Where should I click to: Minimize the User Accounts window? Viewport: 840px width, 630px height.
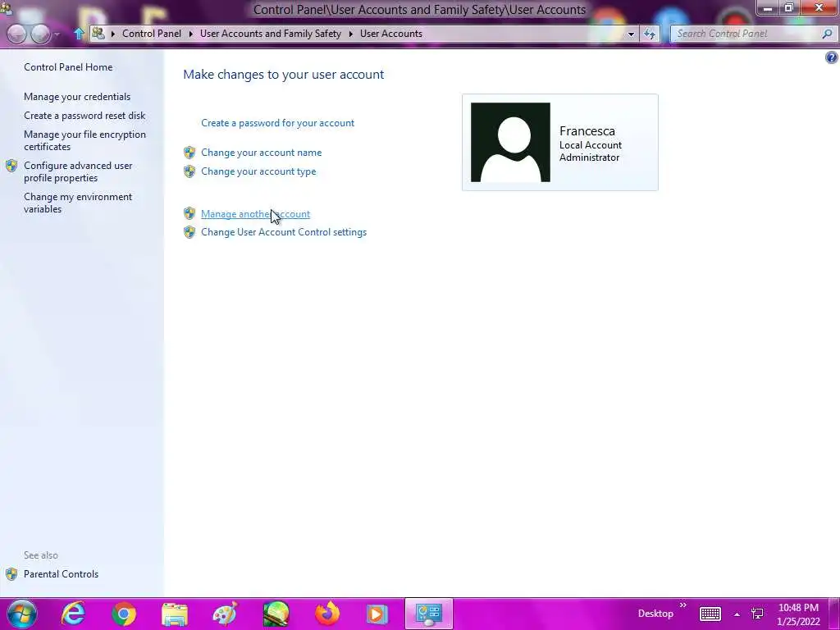pos(768,8)
